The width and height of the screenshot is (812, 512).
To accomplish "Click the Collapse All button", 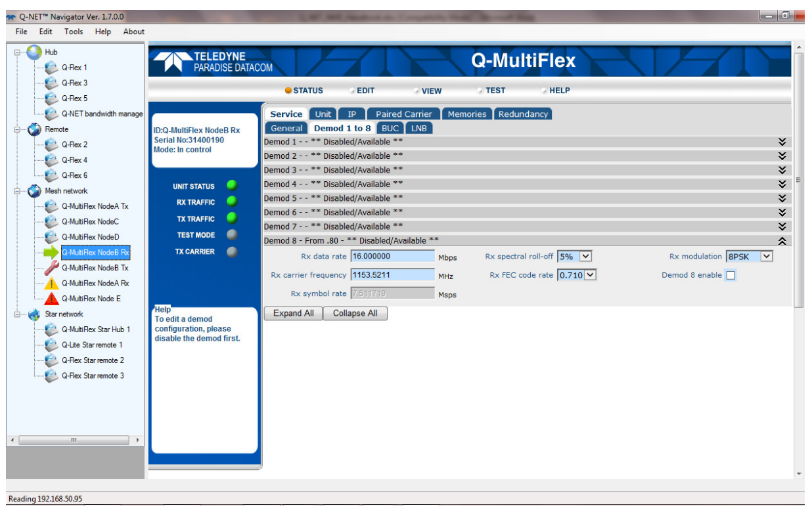I will (355, 314).
